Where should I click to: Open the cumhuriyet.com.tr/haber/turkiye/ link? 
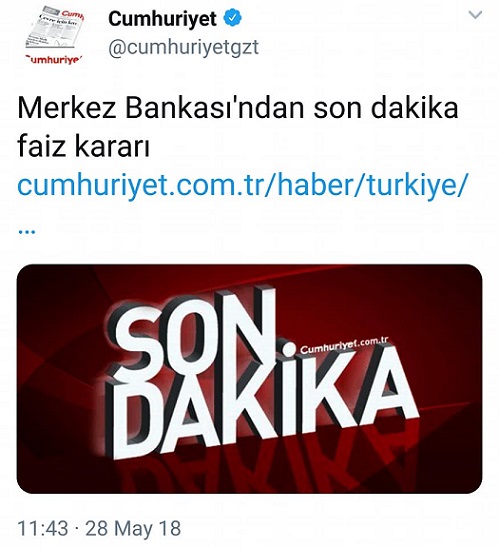[x=242, y=185]
